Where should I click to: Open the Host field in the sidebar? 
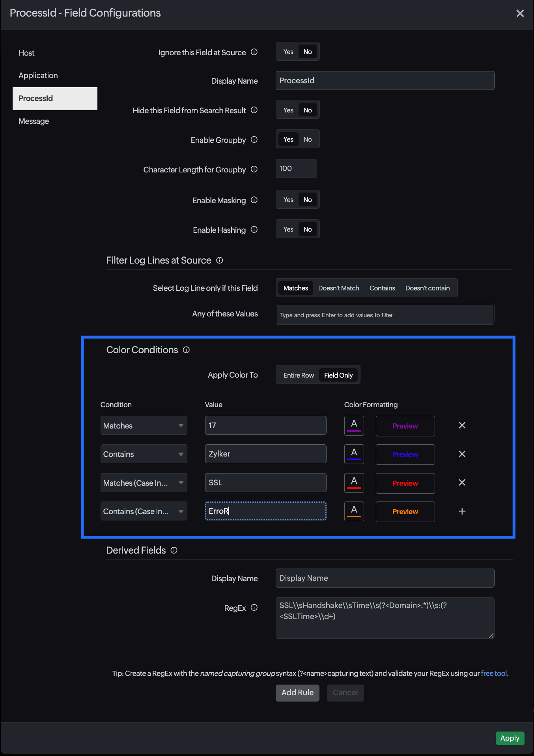pyautogui.click(x=26, y=53)
